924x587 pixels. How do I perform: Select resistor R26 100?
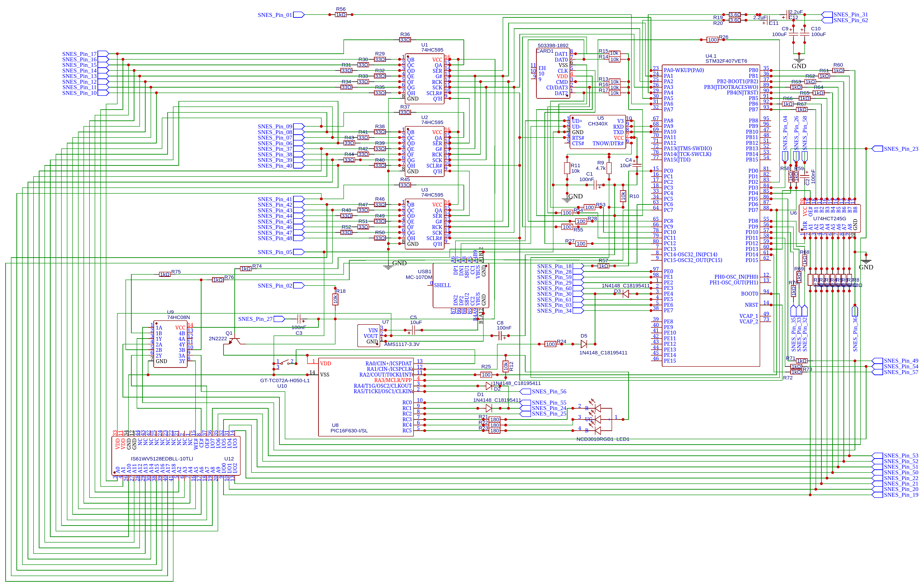pyautogui.click(x=712, y=40)
